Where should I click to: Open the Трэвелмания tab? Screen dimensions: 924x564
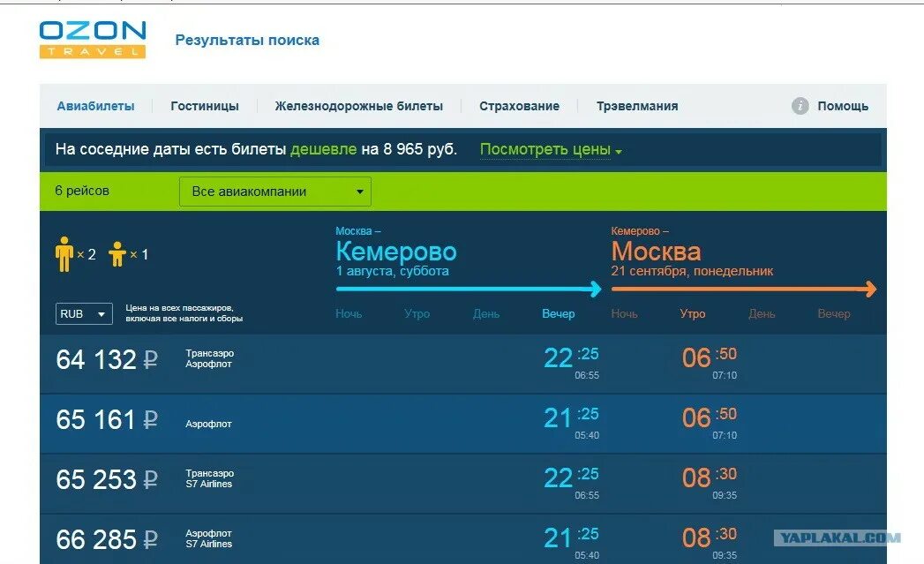coord(637,106)
